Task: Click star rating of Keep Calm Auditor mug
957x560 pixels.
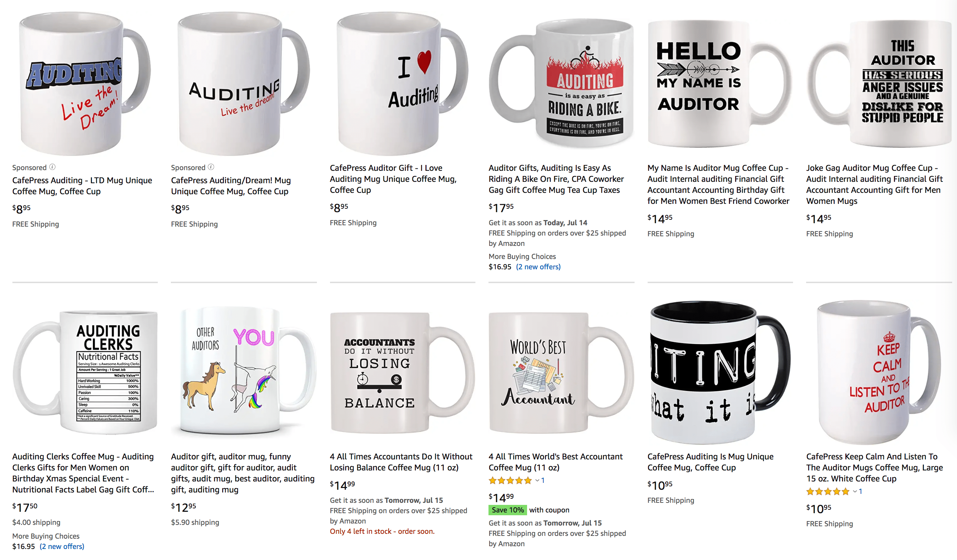Action: pos(828,492)
